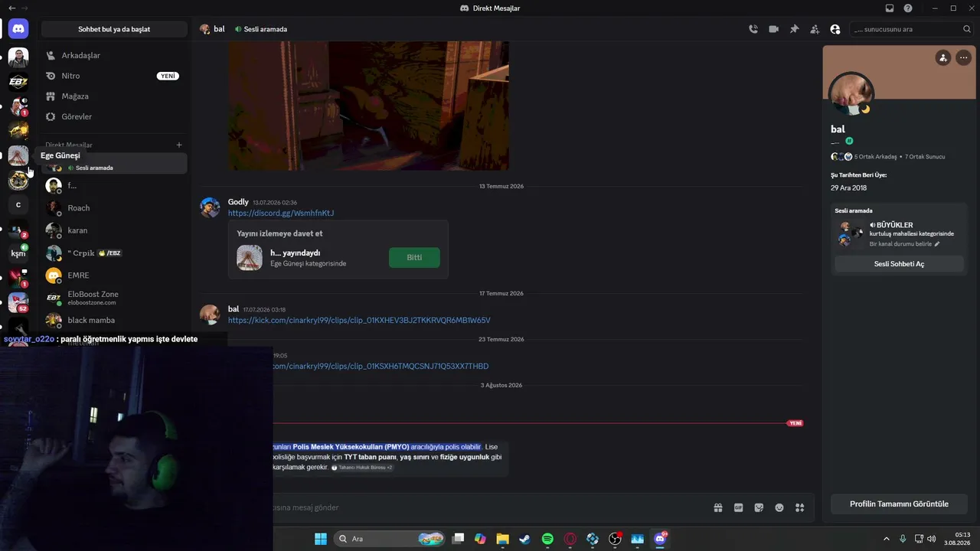Show hidden system tray icons

pos(887,539)
